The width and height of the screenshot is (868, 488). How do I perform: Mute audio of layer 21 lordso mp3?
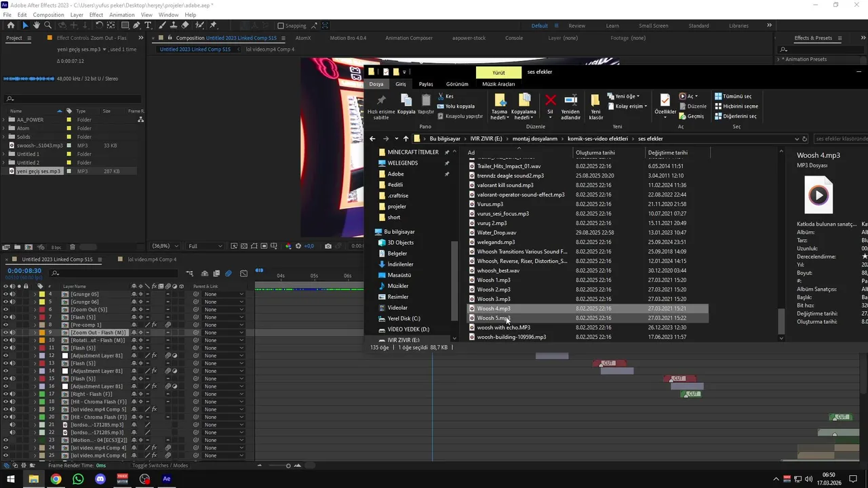pyautogui.click(x=12, y=425)
